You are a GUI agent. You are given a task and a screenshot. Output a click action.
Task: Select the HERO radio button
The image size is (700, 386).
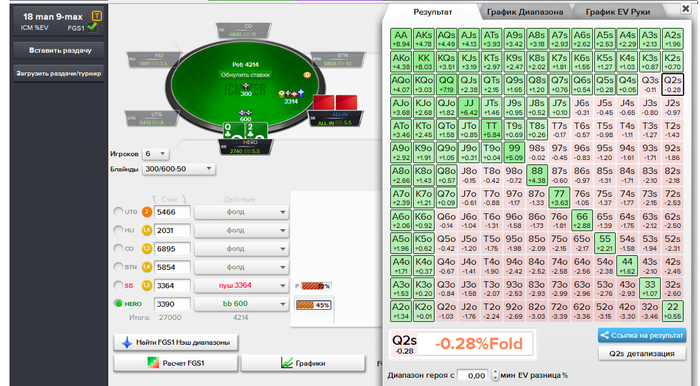pos(118,303)
